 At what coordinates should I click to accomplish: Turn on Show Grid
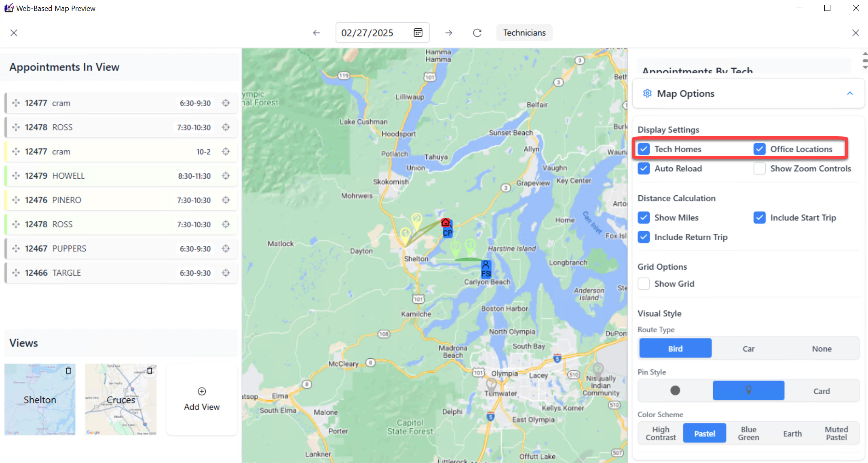click(x=644, y=284)
